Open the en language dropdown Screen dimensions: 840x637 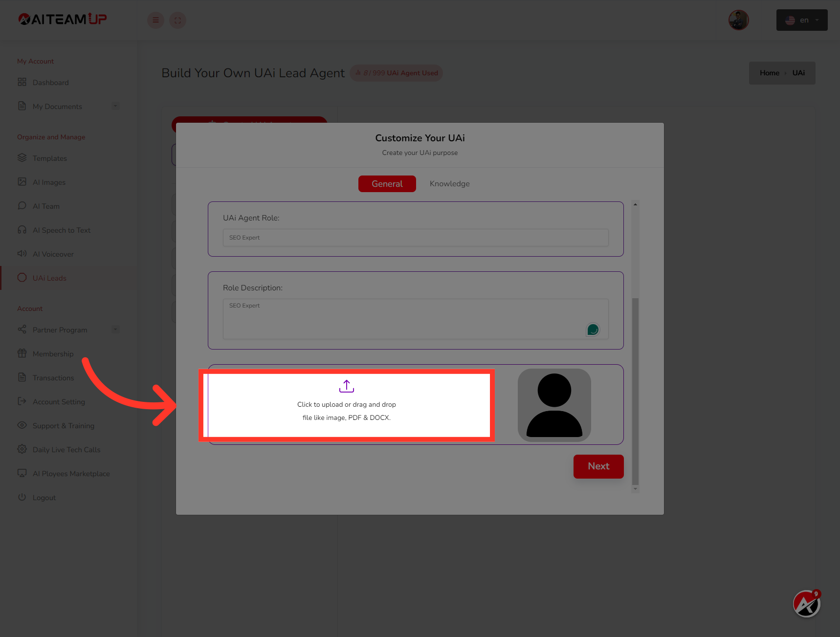click(x=802, y=20)
